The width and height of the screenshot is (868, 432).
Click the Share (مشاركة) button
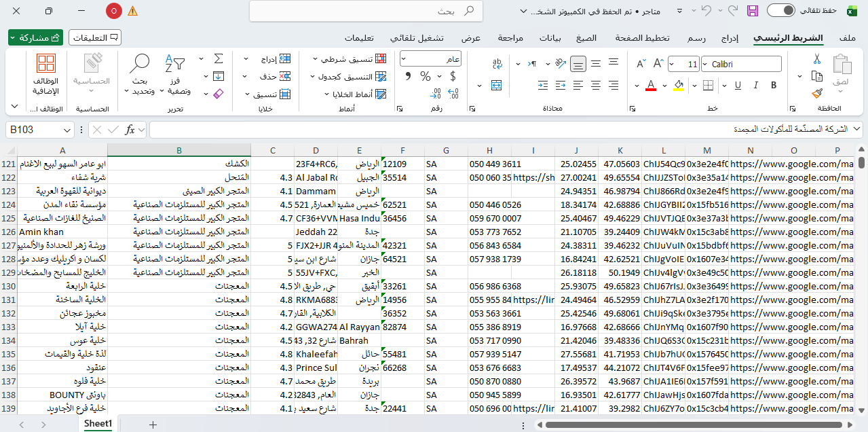point(35,37)
